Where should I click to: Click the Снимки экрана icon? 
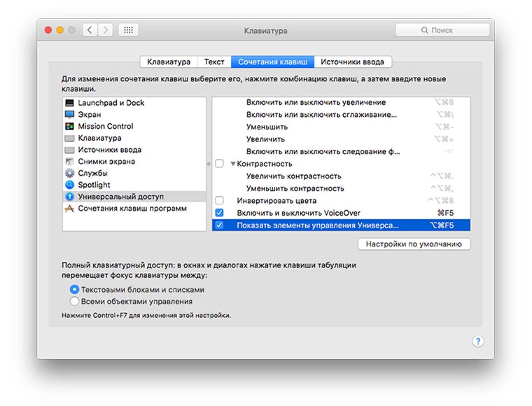69,162
